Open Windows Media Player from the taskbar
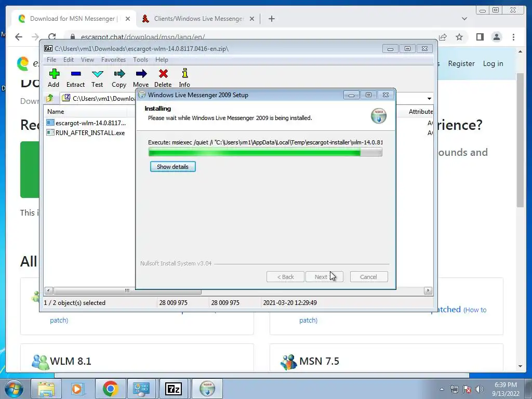Screen dimensions: 532x399 click(x=77, y=389)
